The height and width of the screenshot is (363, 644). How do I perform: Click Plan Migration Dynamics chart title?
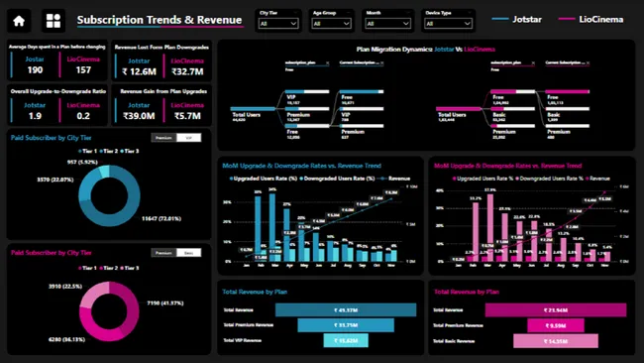425,50
